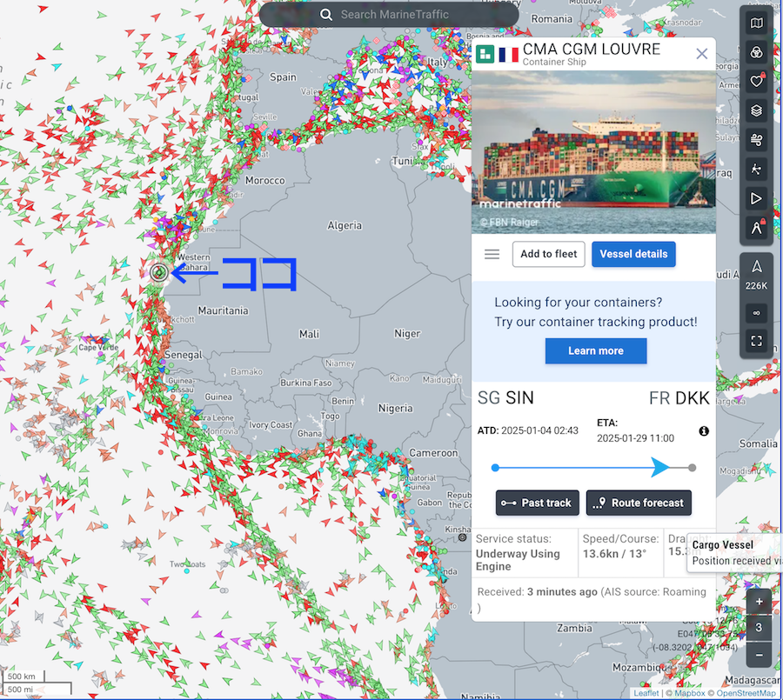Close the CMA CGM LOUVRE panel

(701, 54)
